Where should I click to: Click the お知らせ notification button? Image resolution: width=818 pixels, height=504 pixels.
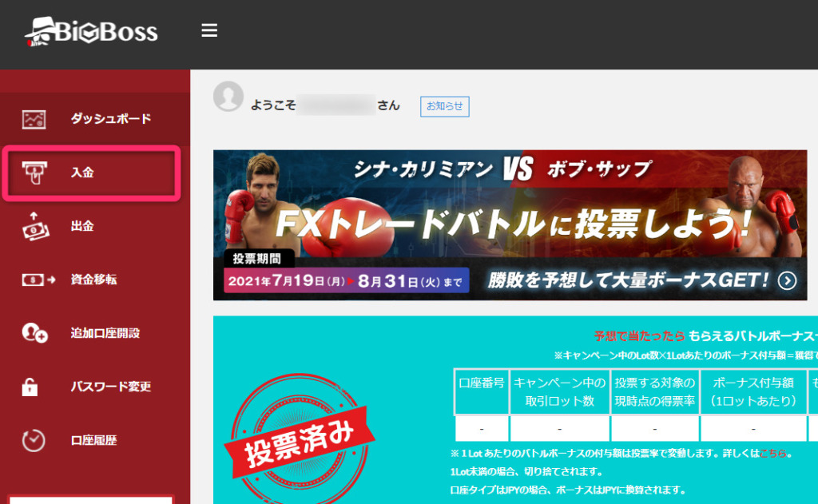(445, 106)
